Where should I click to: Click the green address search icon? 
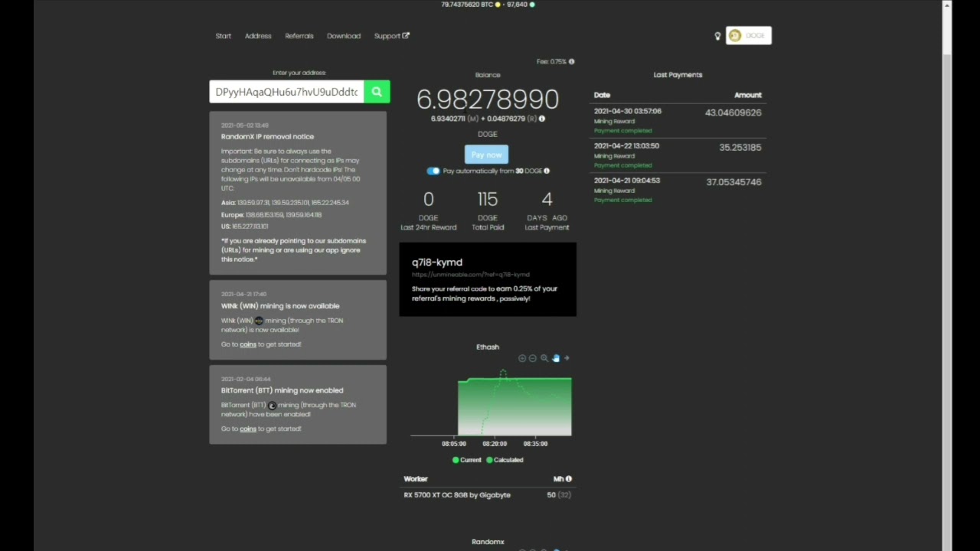(377, 92)
